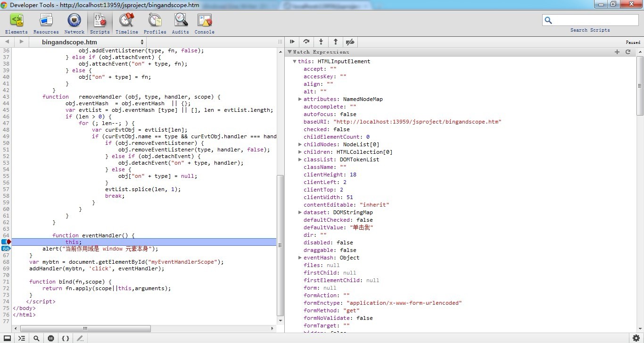
Task: Open the Elements panel
Action: coord(17,23)
